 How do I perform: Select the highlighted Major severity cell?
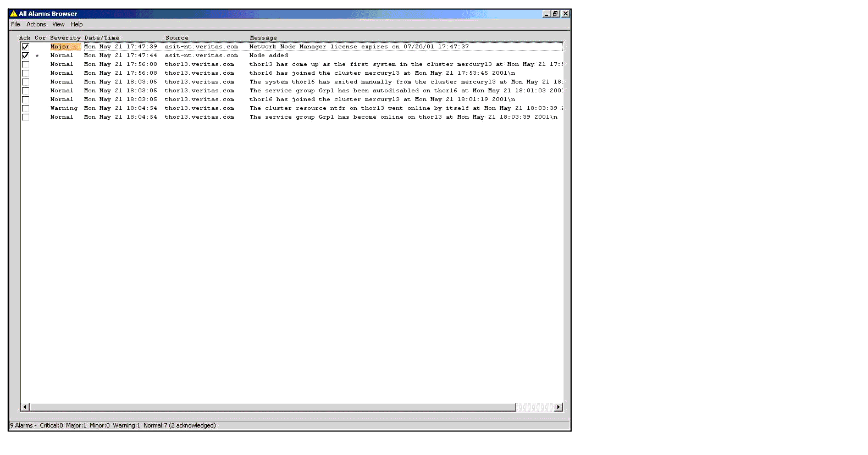click(x=65, y=47)
